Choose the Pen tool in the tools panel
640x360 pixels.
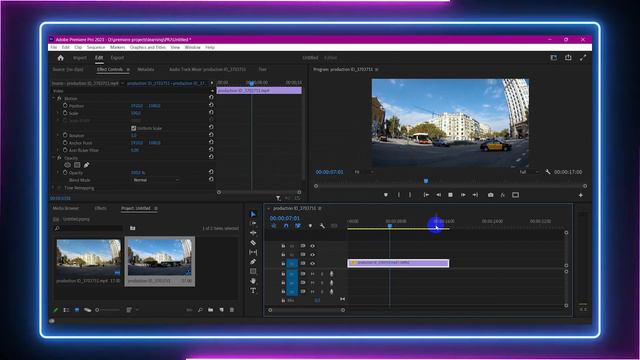(x=253, y=262)
